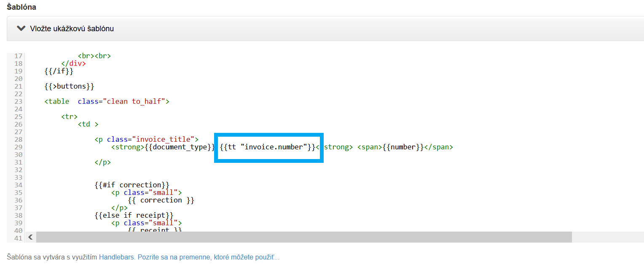Screen dimensions: 644x270
Task: Click the chevron icon beside Vložte ukážkovú šablónu
Action: tap(21, 29)
